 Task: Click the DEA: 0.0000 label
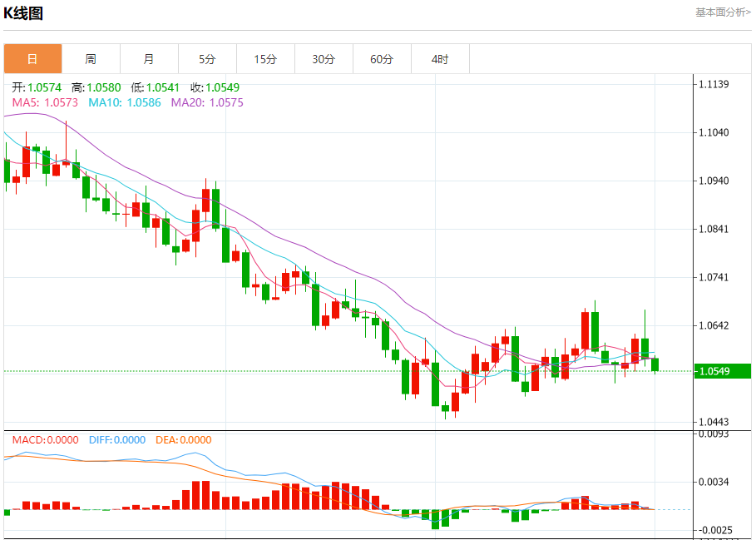click(x=183, y=439)
